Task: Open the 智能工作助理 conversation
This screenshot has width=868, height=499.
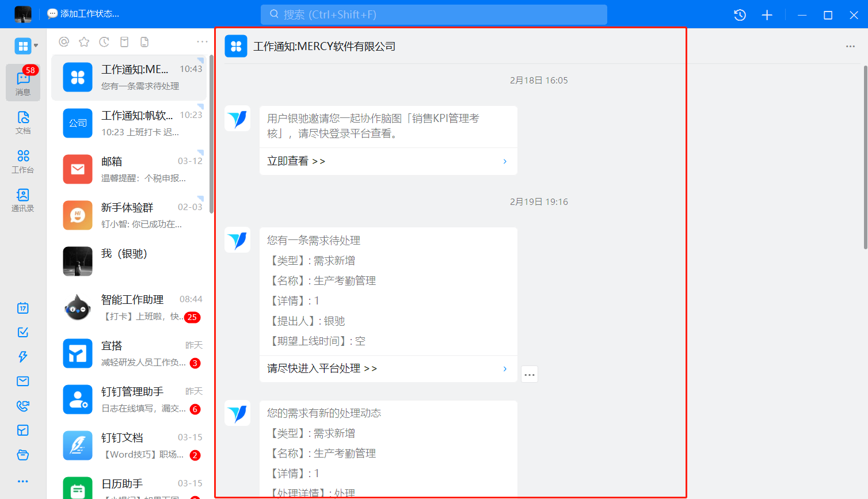Action: point(129,307)
